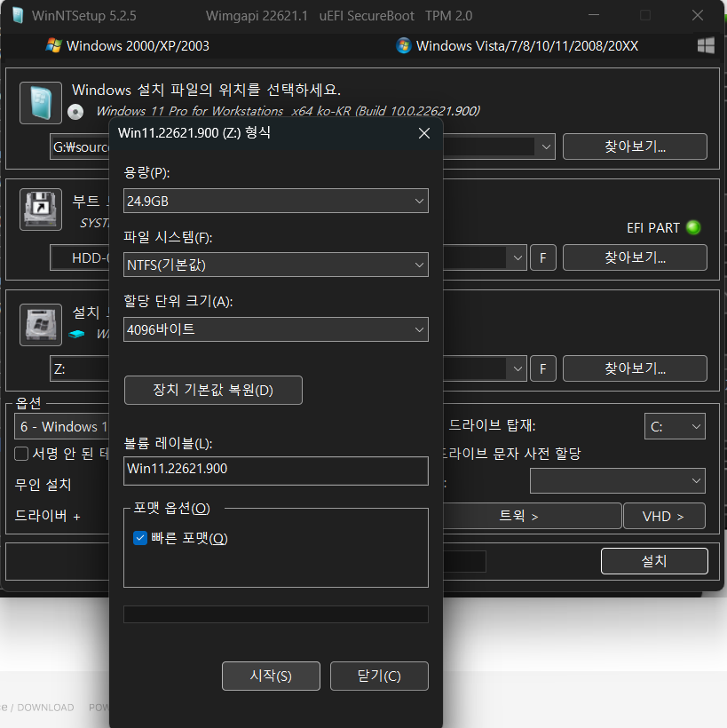The width and height of the screenshot is (727, 728).
Task: Expand the installation source path dropdown
Action: (x=546, y=146)
